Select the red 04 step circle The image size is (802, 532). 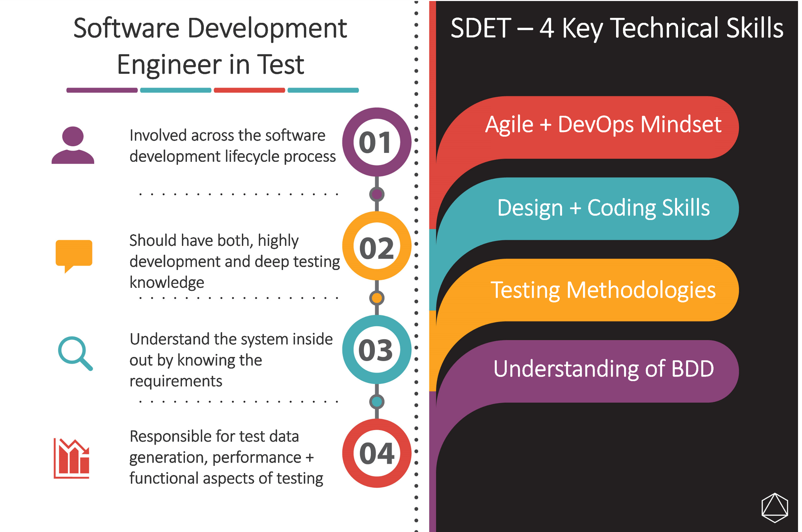377,453
